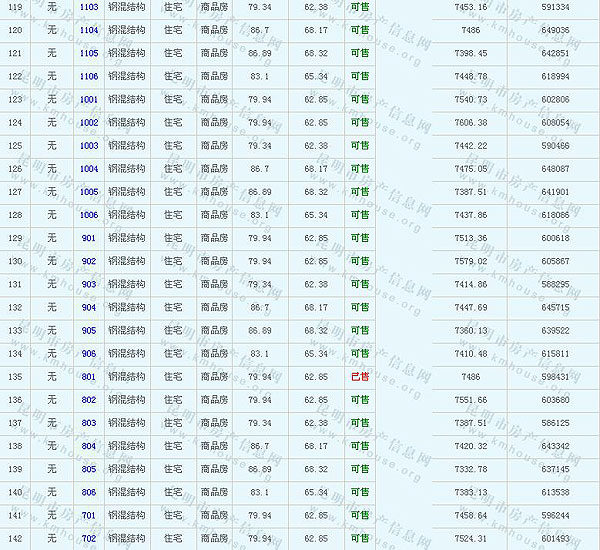600x550 pixels.
Task: Select room 801 link
Action: [x=89, y=377]
